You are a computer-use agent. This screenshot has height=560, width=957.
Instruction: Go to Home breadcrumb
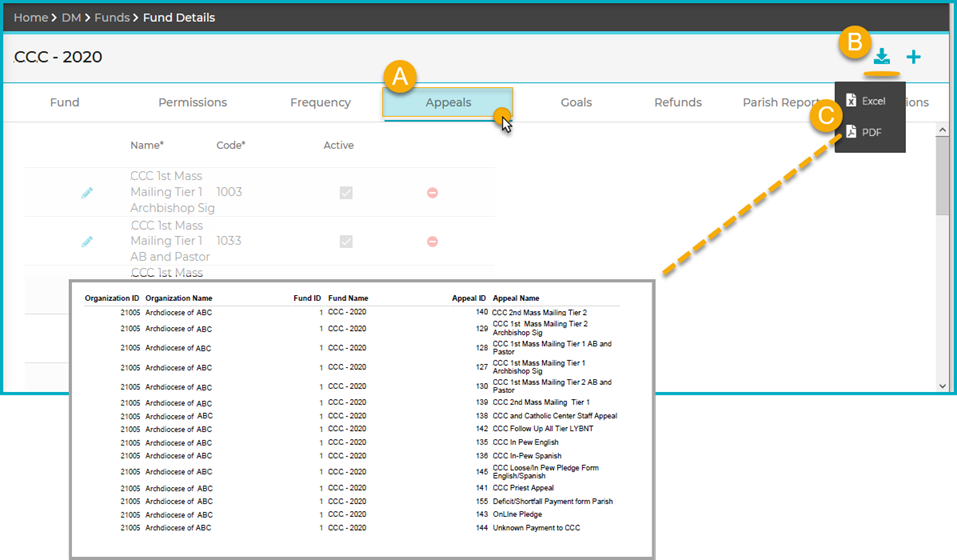click(x=31, y=18)
